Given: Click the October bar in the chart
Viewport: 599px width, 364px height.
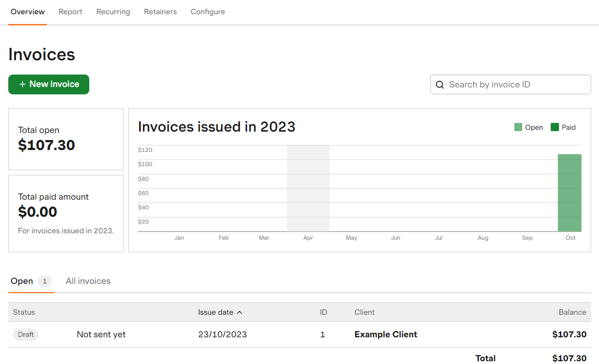Looking at the screenshot, I should coord(570,193).
